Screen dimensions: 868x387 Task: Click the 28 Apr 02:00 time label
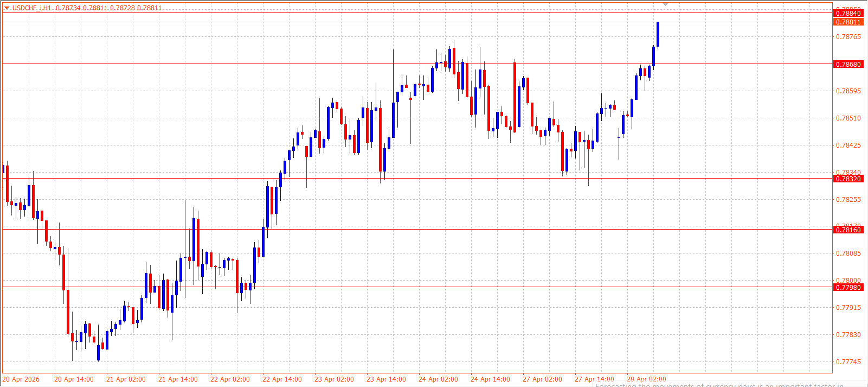coord(646,379)
